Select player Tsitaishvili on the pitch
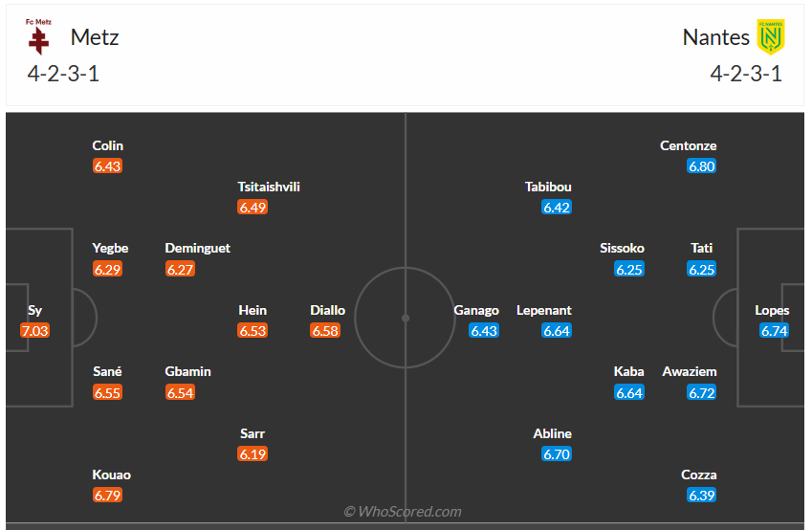The image size is (812, 530). click(269, 187)
